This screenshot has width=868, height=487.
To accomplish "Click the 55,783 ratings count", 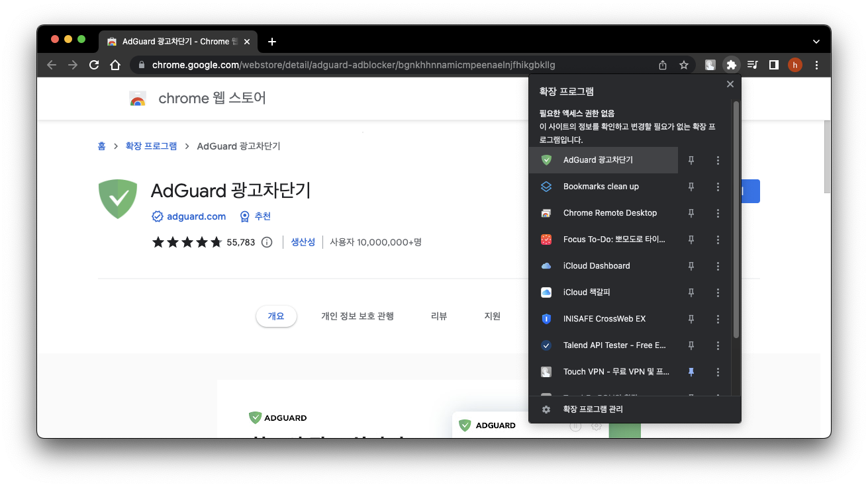I will point(241,242).
